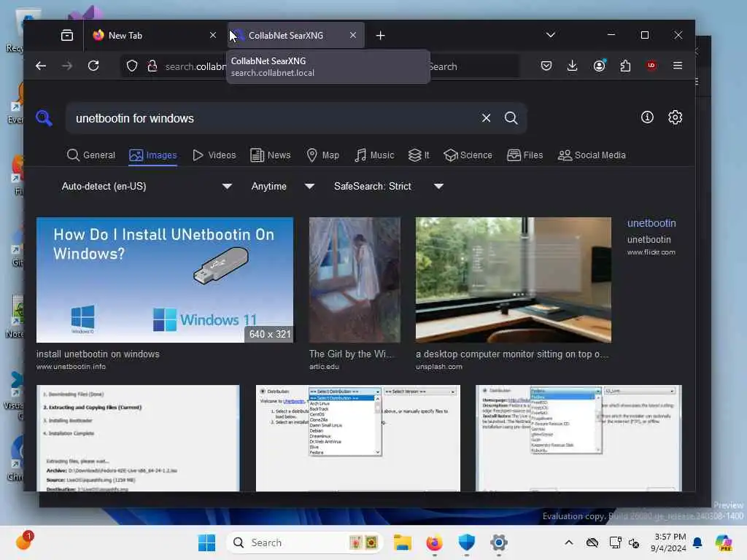The height and width of the screenshot is (560, 747).
Task: Expand SafeSearch Strict dropdown
Action: pyautogui.click(x=389, y=186)
